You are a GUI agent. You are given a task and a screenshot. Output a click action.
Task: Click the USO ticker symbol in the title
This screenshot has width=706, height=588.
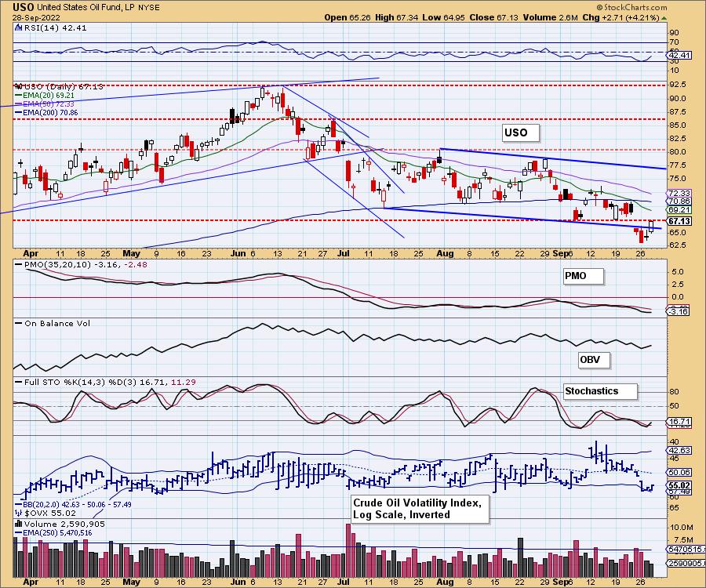click(23, 7)
